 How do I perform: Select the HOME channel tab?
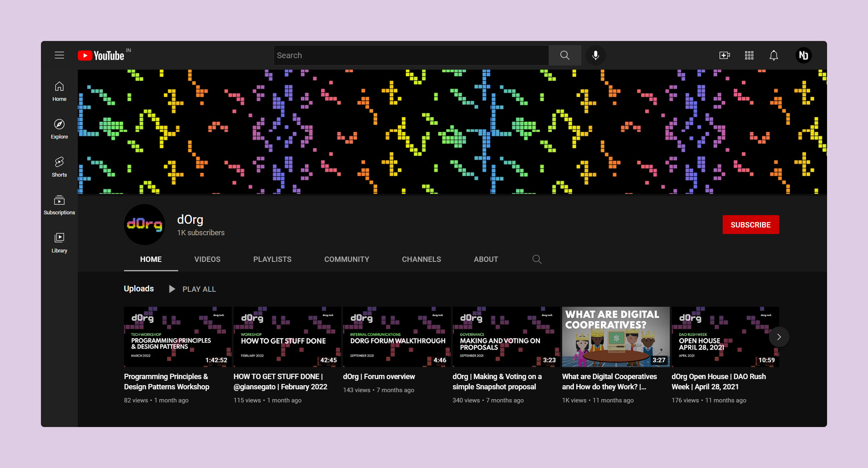[151, 259]
